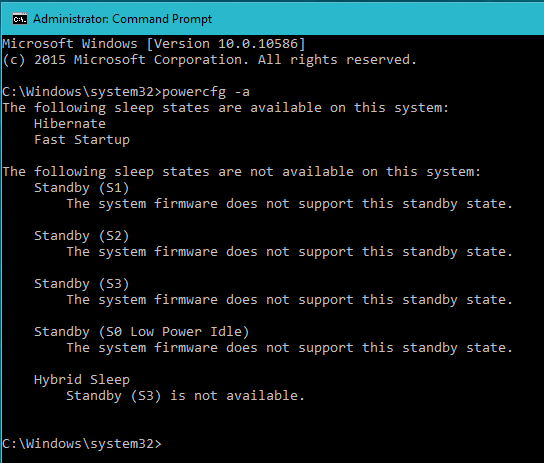544x463 pixels.
Task: Click firmware message under Standby (S2)
Action: tap(289, 252)
